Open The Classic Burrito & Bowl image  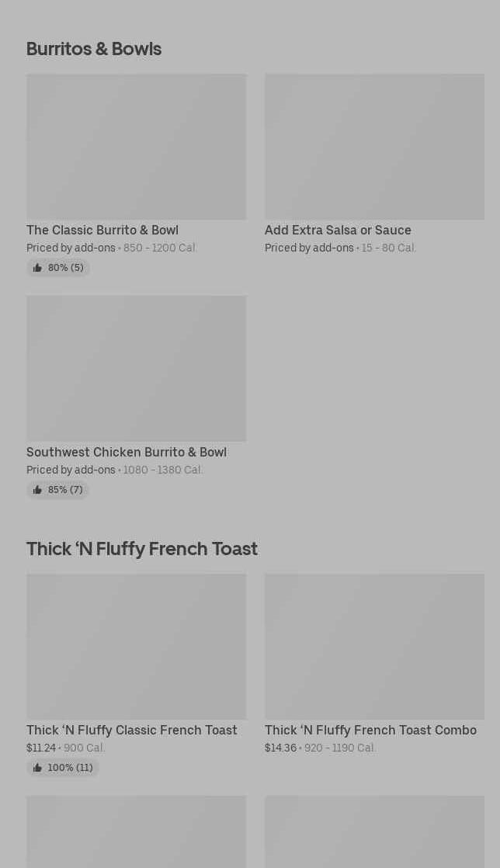(x=136, y=147)
